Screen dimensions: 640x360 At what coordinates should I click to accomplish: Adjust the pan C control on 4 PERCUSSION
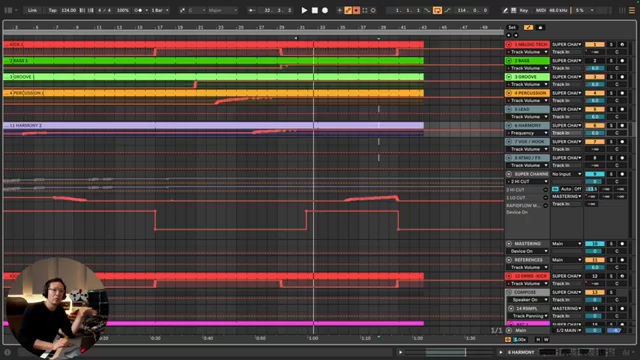(x=617, y=100)
